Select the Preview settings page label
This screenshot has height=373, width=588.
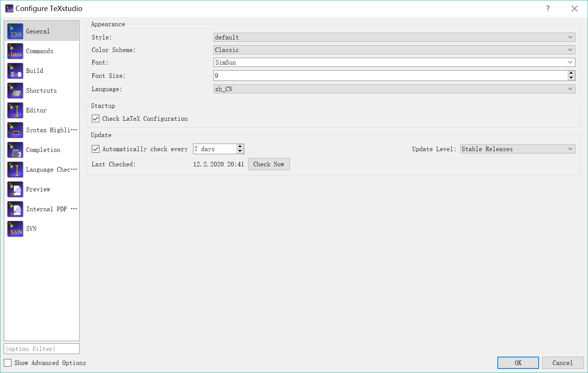38,189
